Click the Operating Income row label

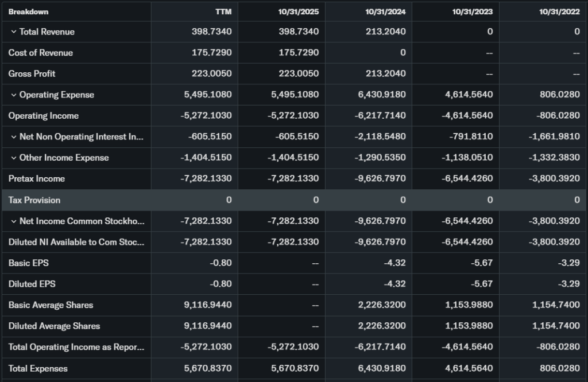(x=43, y=116)
